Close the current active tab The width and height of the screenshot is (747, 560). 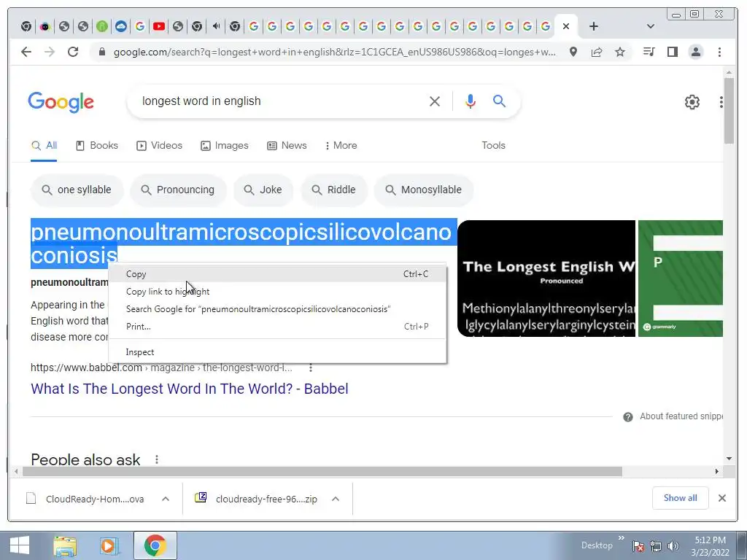(566, 26)
